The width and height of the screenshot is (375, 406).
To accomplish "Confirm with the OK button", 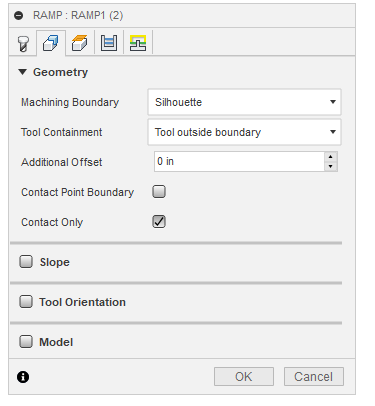I will click(x=244, y=377).
